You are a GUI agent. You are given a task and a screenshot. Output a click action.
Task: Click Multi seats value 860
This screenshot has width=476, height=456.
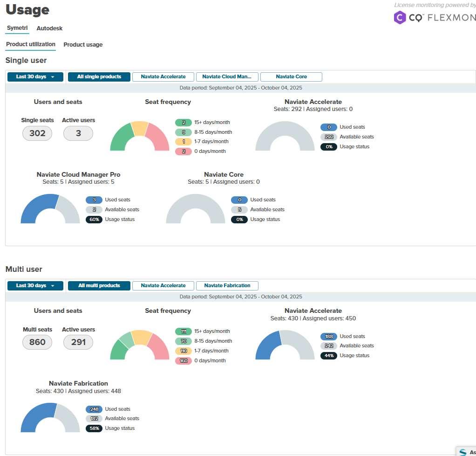(x=37, y=342)
